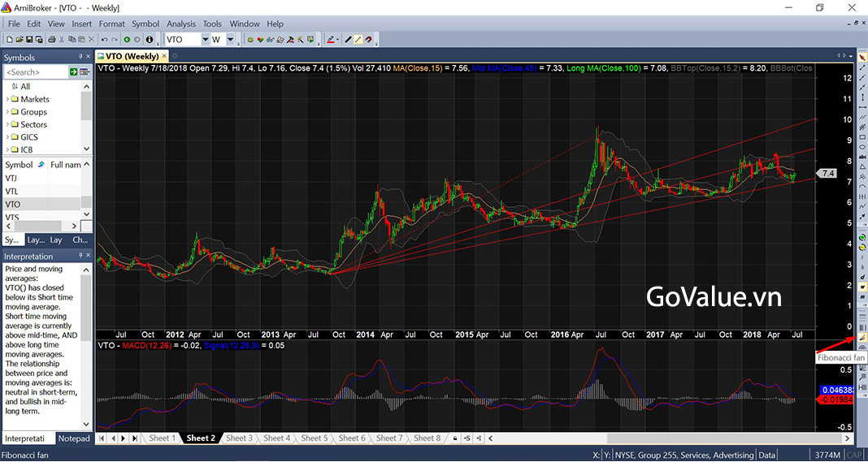The width and height of the screenshot is (868, 462).
Task: Toggle the Interpretation panel auto-hide pin
Action: tap(80, 256)
